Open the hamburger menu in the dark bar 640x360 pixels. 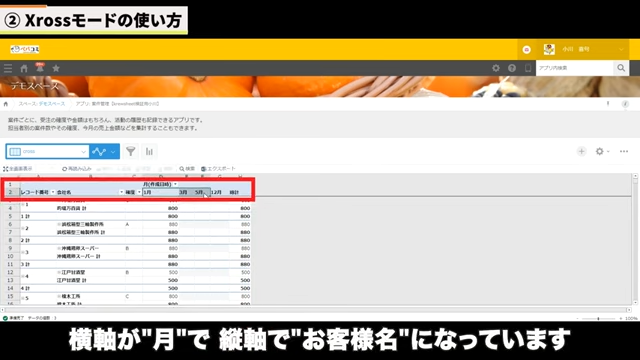click(8, 69)
